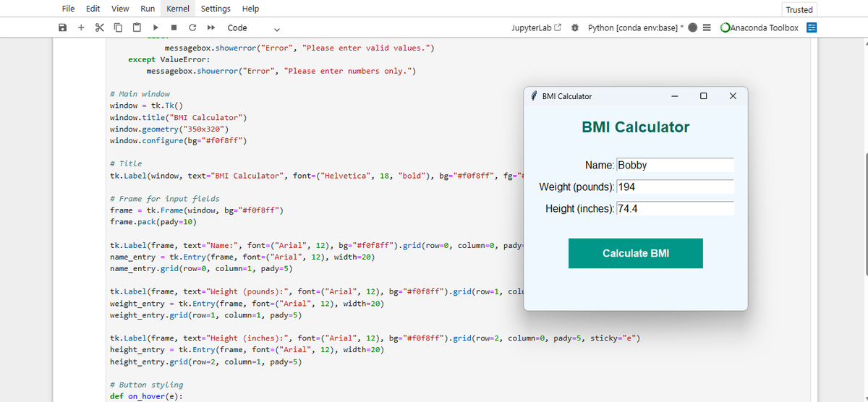The height and width of the screenshot is (402, 868).
Task: Click the Calculate BMI button
Action: pyautogui.click(x=636, y=253)
